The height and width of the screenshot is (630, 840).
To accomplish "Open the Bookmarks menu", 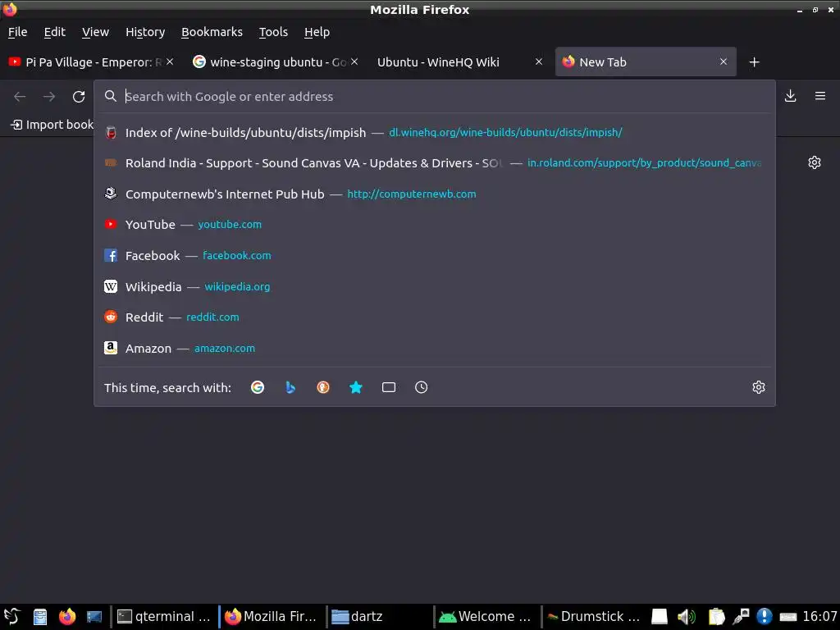I will tap(212, 32).
